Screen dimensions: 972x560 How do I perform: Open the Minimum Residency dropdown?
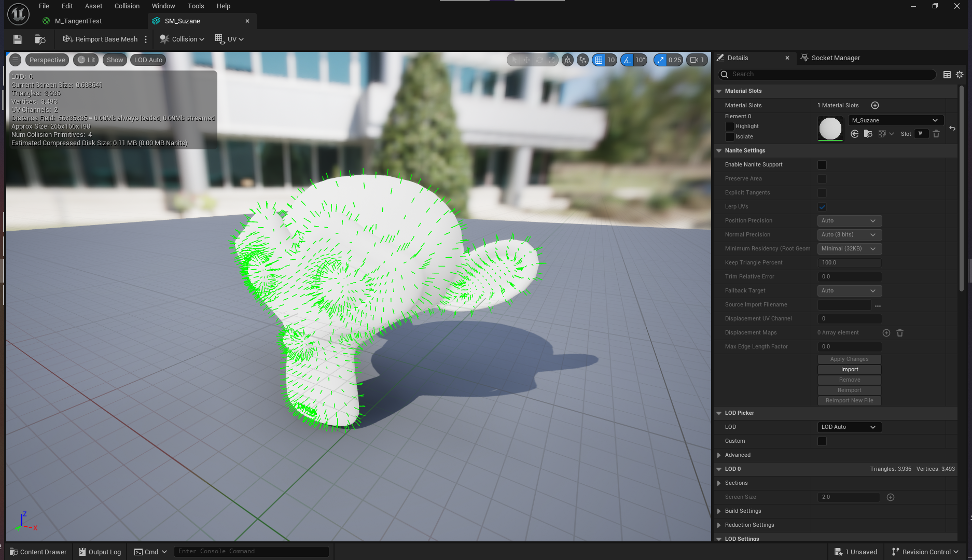tap(849, 249)
